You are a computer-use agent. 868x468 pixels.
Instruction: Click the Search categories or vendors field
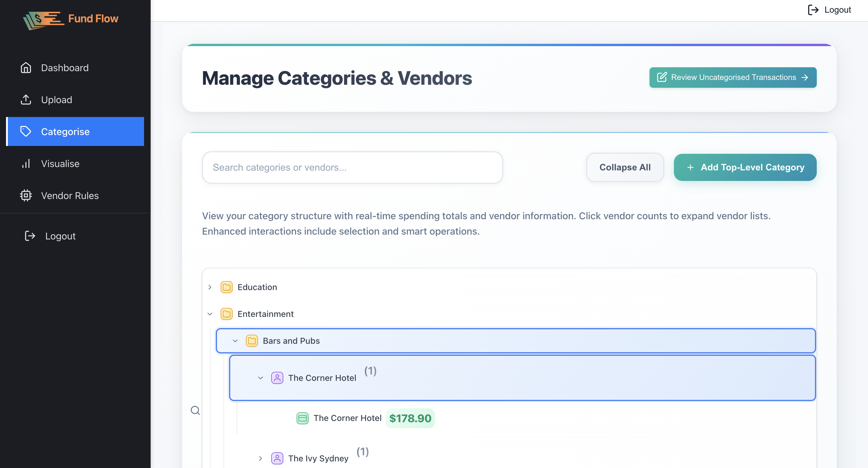352,168
